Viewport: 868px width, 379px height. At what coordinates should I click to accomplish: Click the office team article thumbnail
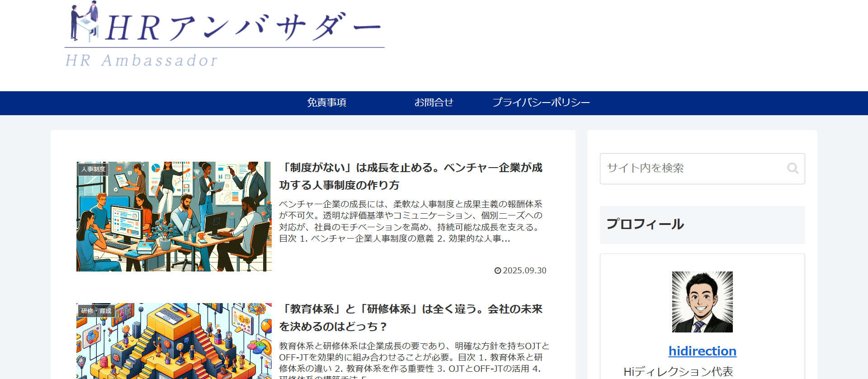(174, 217)
